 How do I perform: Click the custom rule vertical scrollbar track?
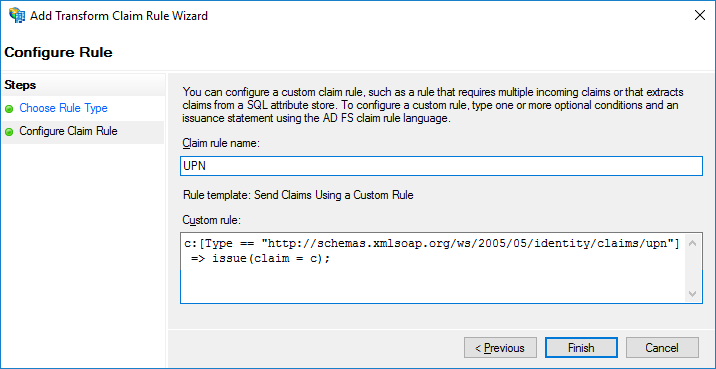point(692,269)
